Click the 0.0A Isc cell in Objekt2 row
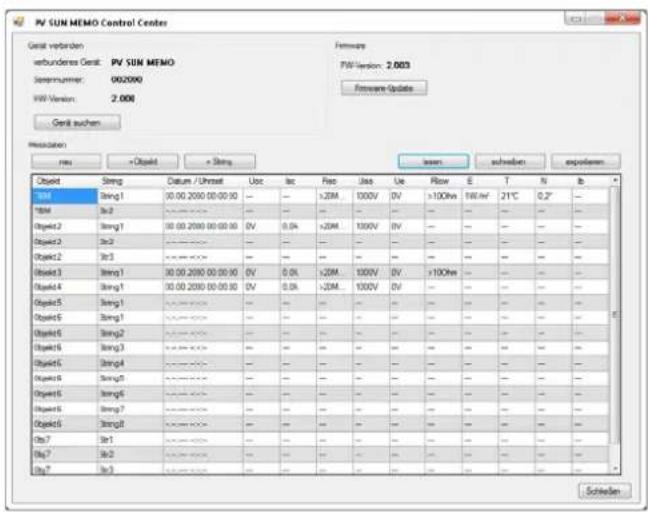Viewport: 648px width, 512px height. pyautogui.click(x=298, y=227)
